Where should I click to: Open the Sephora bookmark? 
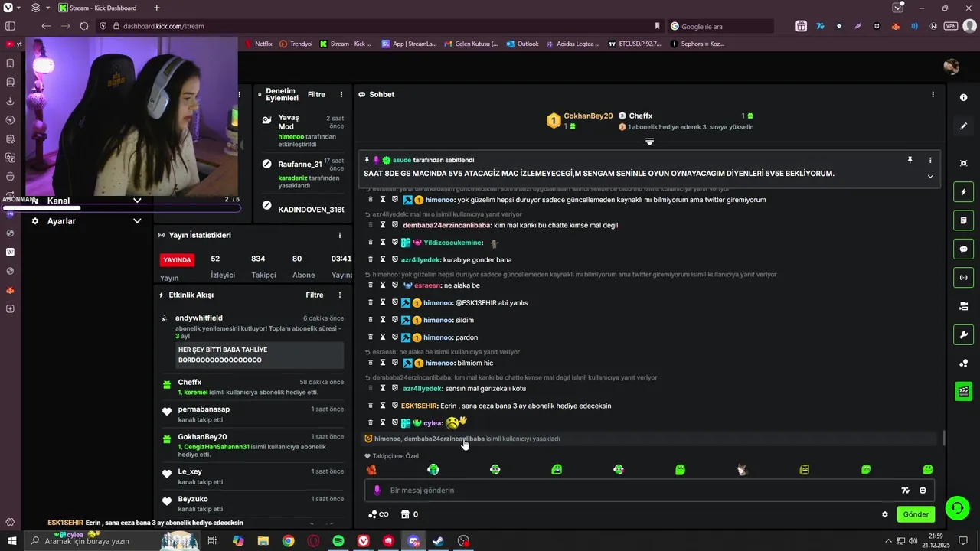697,44
